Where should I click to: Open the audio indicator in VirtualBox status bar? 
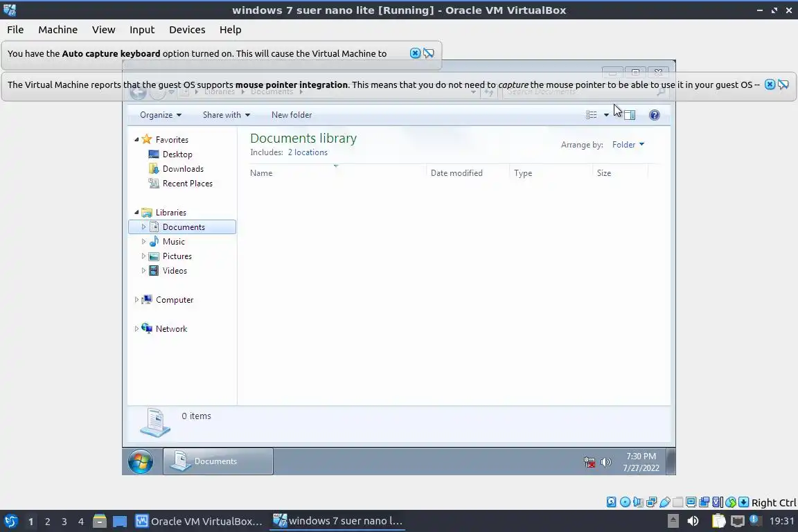pyautogui.click(x=638, y=502)
